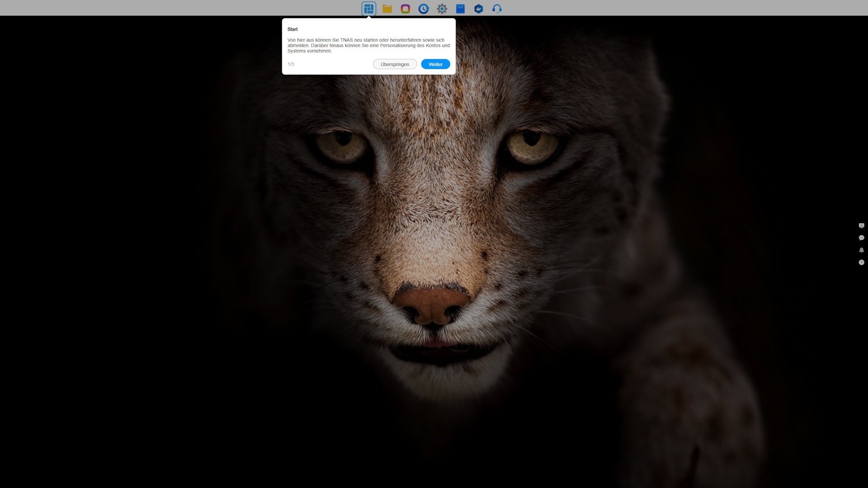Open the App Center shopping bag icon
This screenshot has height=488, width=868.
pyautogui.click(x=460, y=9)
